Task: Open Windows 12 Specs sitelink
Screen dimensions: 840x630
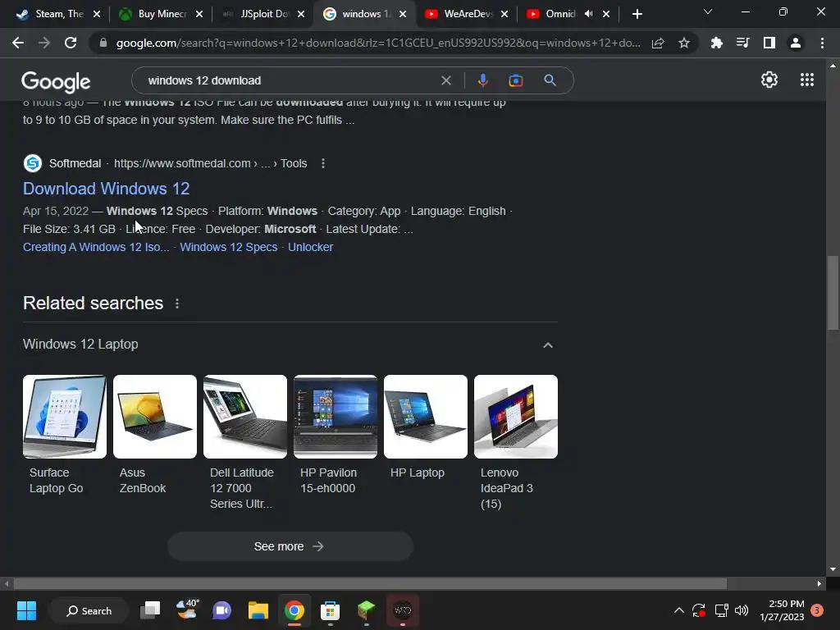Action: pos(229,247)
